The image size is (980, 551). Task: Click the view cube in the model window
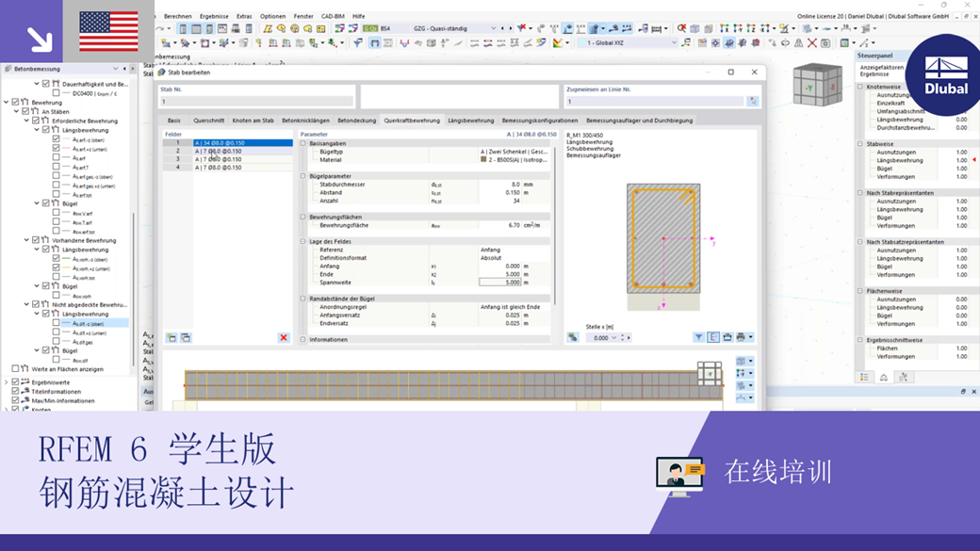coord(817,85)
